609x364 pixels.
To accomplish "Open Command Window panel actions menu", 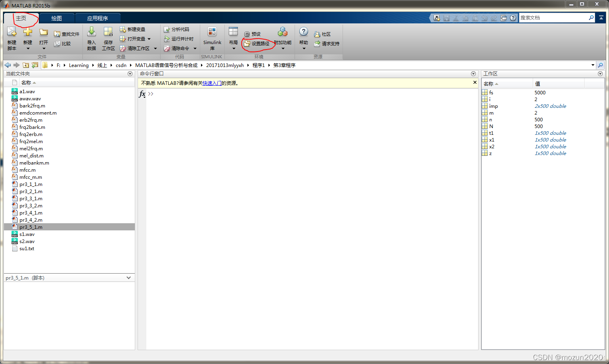I will [x=473, y=74].
